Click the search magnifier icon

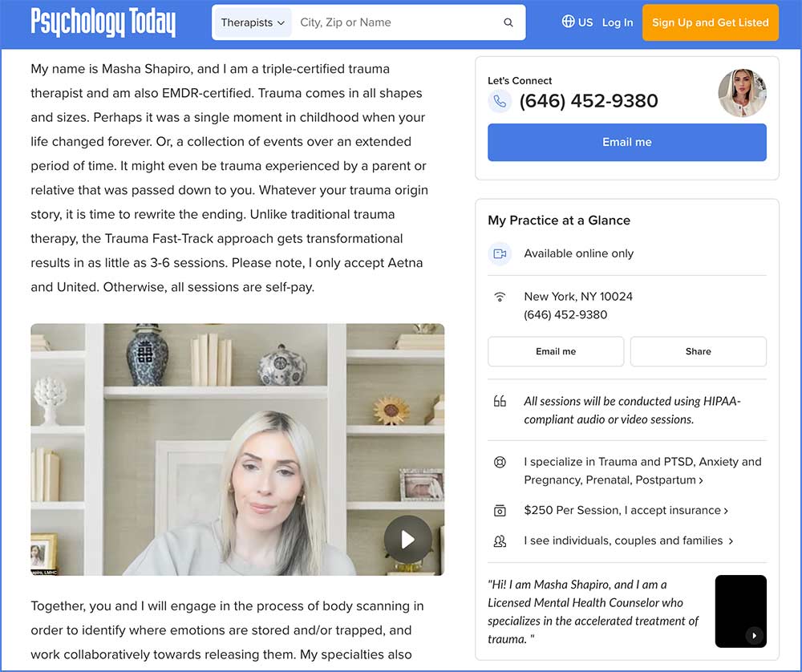click(508, 22)
